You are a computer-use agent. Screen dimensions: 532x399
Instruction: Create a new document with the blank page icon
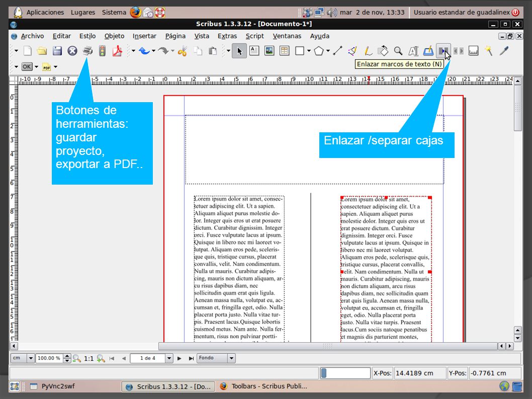28,51
